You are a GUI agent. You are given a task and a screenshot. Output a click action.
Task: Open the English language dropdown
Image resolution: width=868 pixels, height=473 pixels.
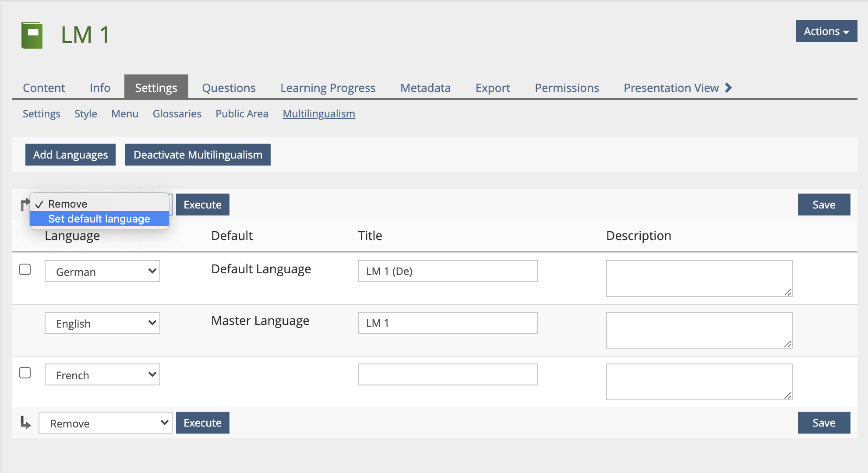[x=102, y=323]
